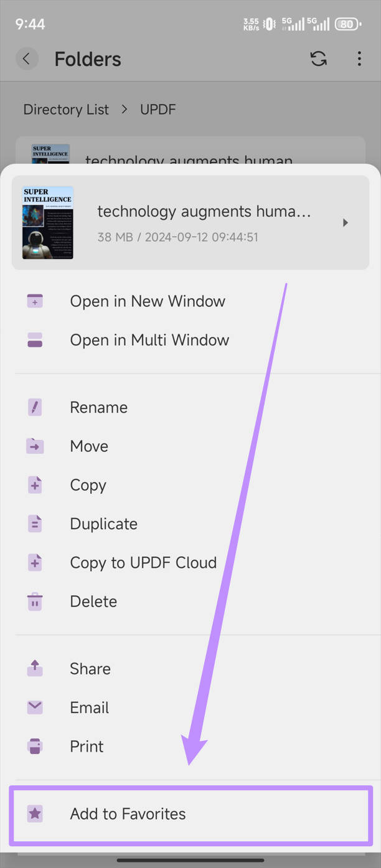Expand file details with the triangle arrow
Screen dimensions: 381x868
tap(346, 222)
